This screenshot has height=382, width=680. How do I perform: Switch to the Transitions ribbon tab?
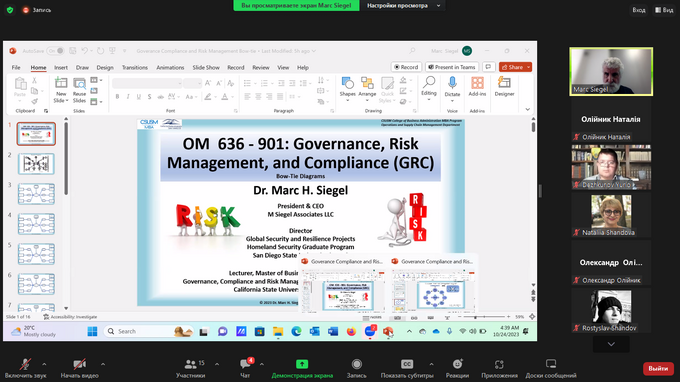point(134,68)
